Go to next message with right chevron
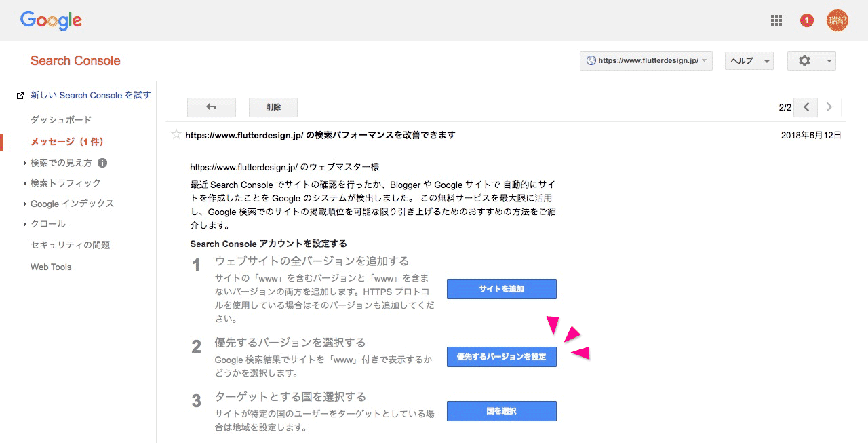This screenshot has width=868, height=443. (x=829, y=107)
